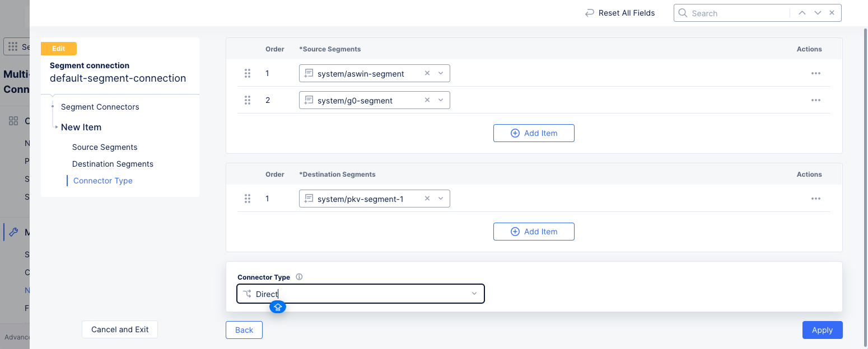Open actions menu for pkv-segment-1 row
The height and width of the screenshot is (349, 868).
click(x=815, y=199)
